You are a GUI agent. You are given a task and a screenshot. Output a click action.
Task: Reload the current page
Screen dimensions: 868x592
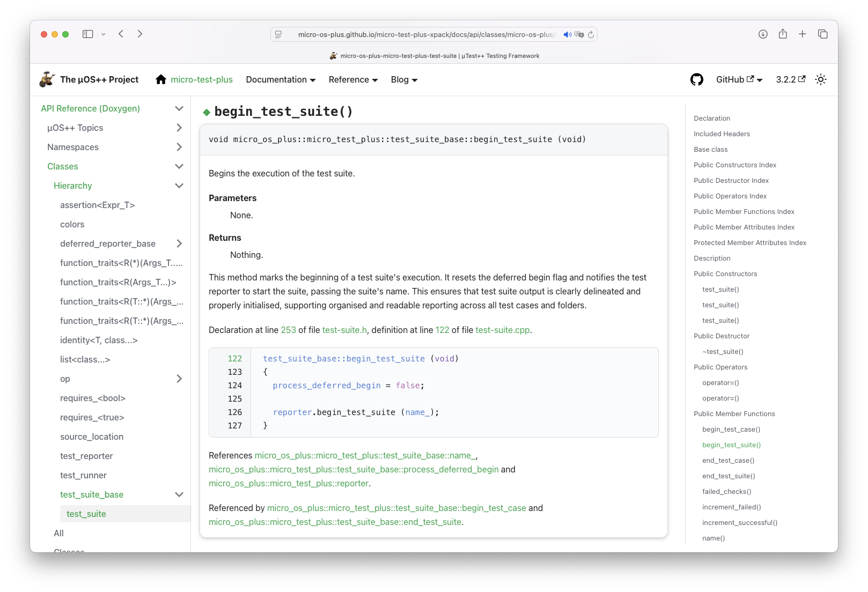coord(591,34)
